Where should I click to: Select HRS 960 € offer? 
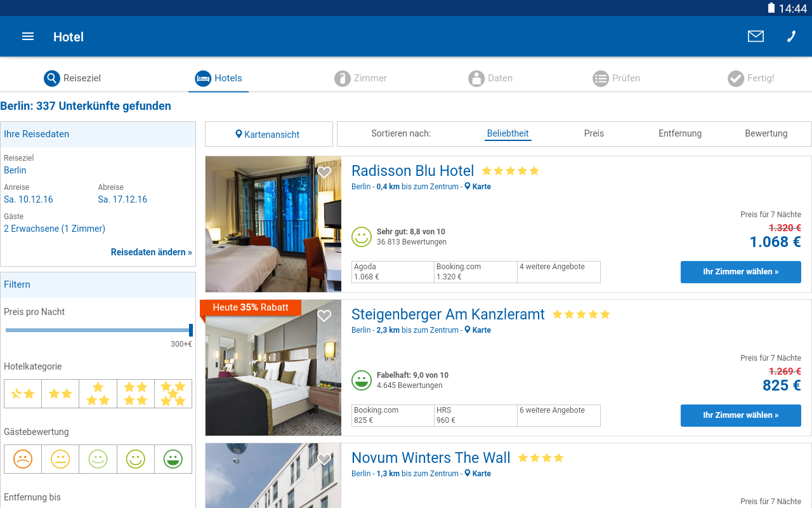click(476, 415)
